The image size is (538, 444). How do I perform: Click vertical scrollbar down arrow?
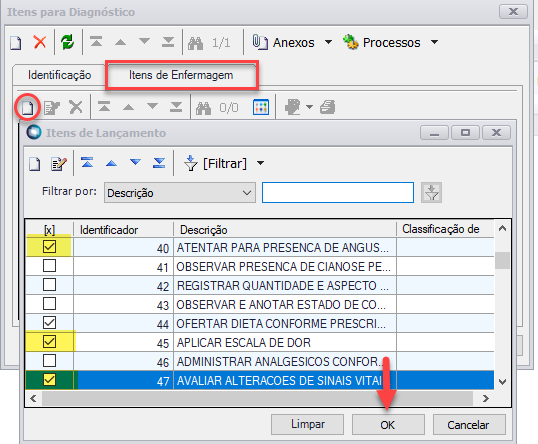pos(502,382)
